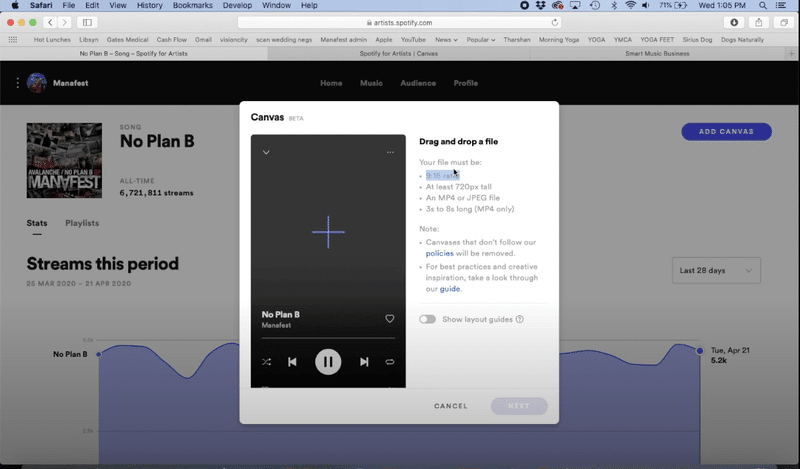
Task: Open the YouTube bookmark
Action: click(x=413, y=39)
